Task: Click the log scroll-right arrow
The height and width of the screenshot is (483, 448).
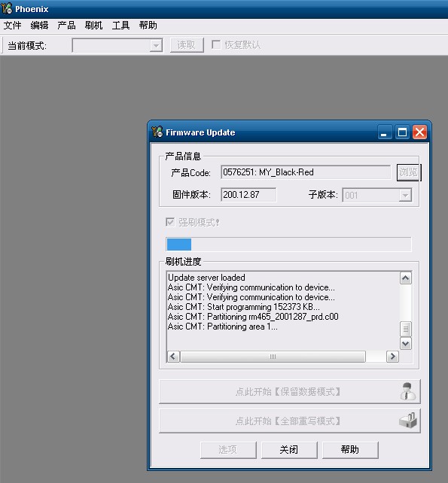Action: [x=392, y=357]
